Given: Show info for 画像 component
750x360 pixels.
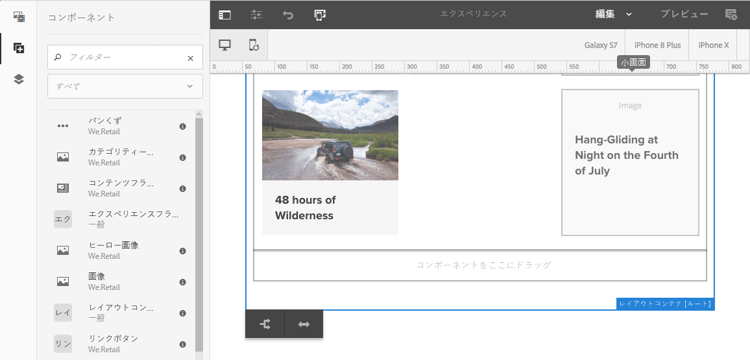Looking at the screenshot, I should pos(182,282).
